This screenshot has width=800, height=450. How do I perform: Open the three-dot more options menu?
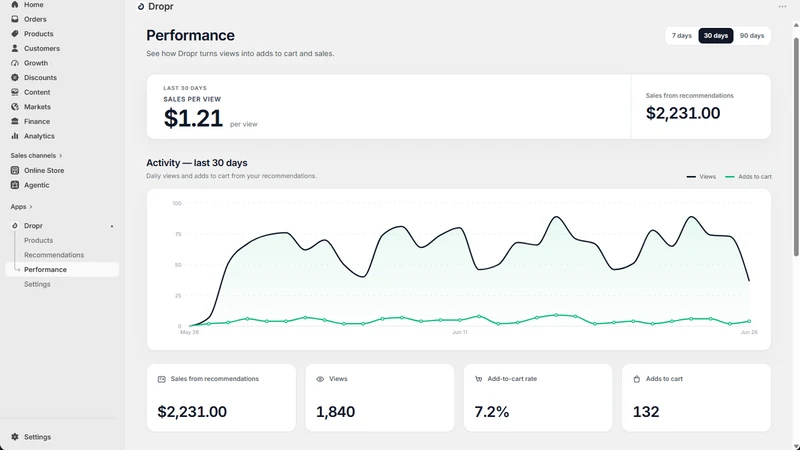782,7
